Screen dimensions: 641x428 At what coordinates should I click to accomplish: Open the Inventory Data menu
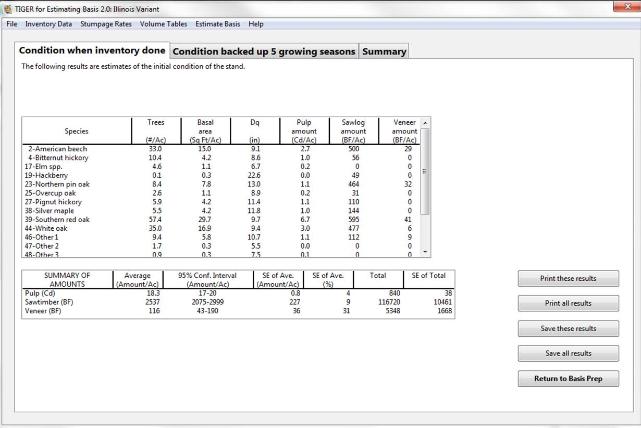(48, 23)
